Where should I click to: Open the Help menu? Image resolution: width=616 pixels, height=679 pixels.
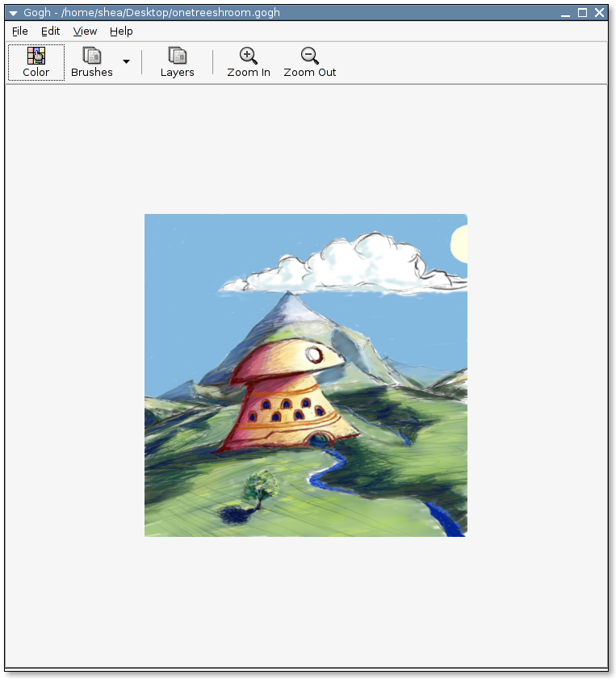[x=121, y=31]
